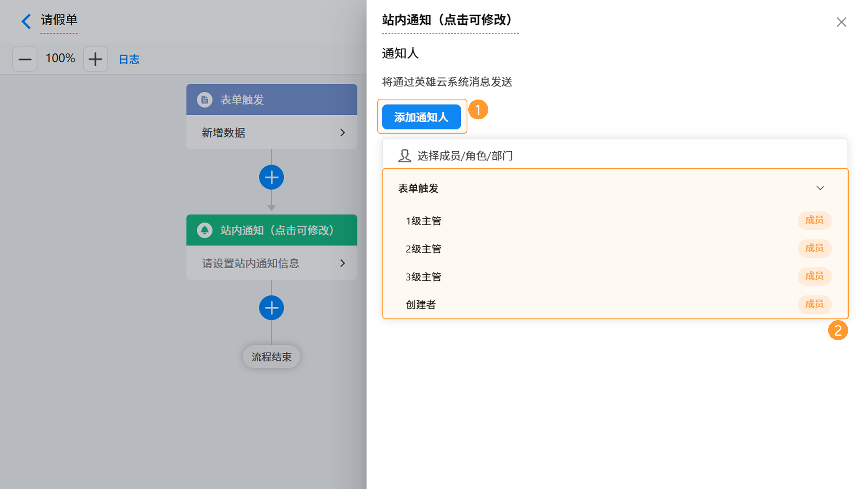
Task: Choose 选择成员/角色/部门 option
Action: point(615,155)
